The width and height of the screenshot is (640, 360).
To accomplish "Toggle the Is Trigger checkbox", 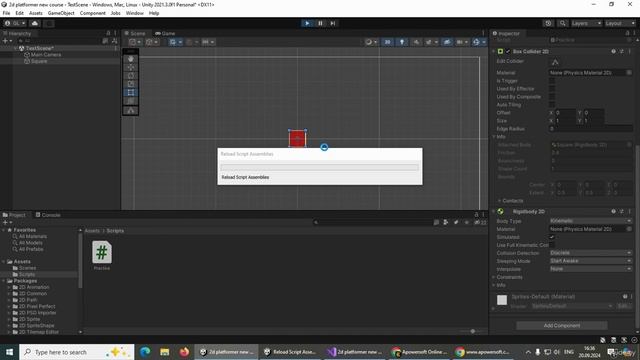I will pos(552,81).
